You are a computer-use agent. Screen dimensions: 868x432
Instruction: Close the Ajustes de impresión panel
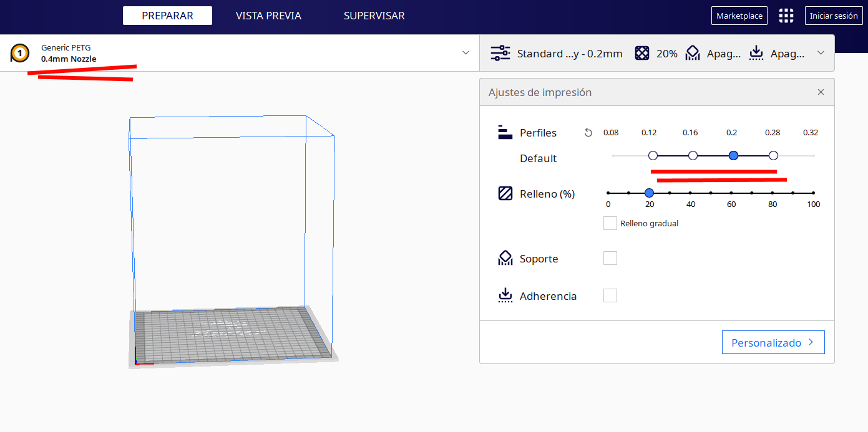[821, 92]
